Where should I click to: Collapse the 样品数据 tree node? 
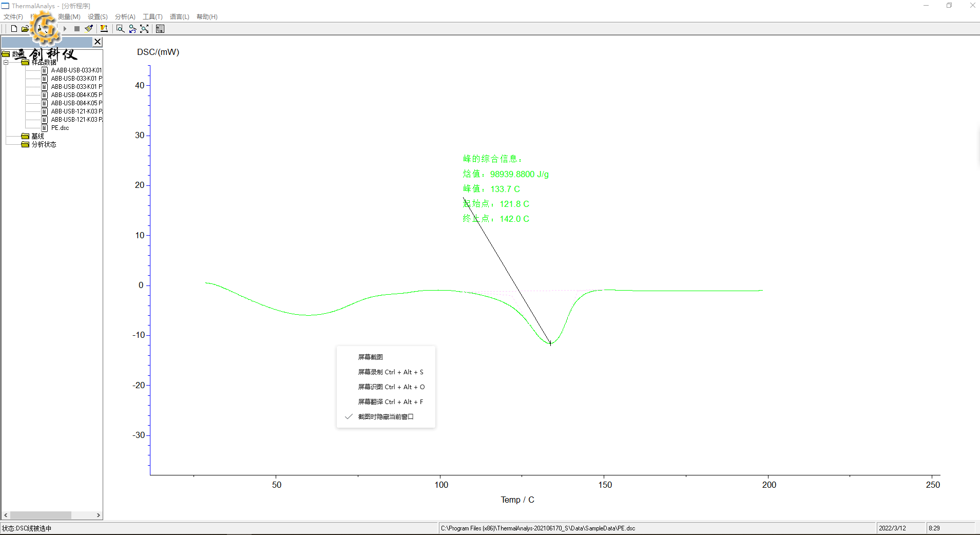pyautogui.click(x=6, y=62)
